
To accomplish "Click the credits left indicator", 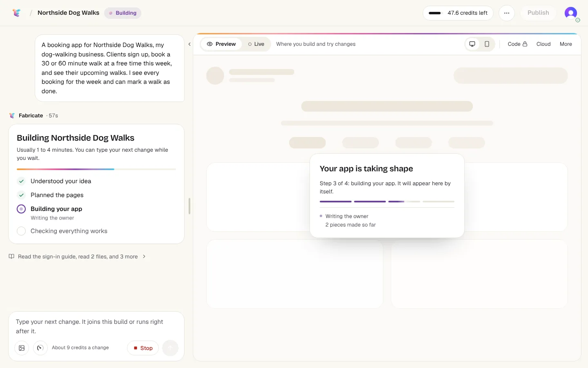I will pos(458,13).
